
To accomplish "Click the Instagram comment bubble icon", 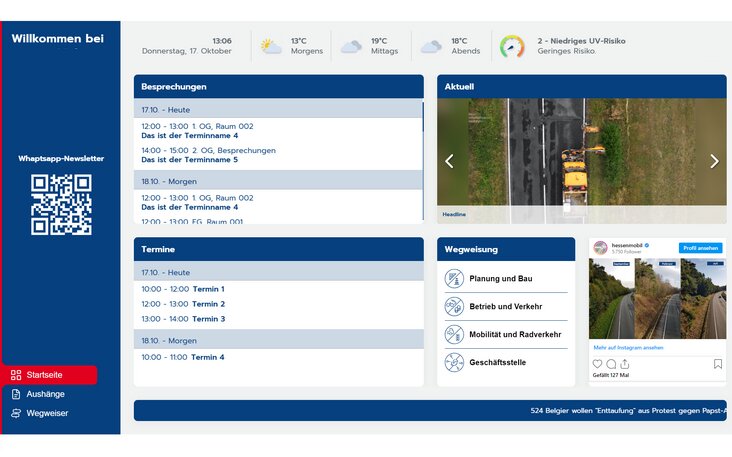I will click(x=611, y=364).
